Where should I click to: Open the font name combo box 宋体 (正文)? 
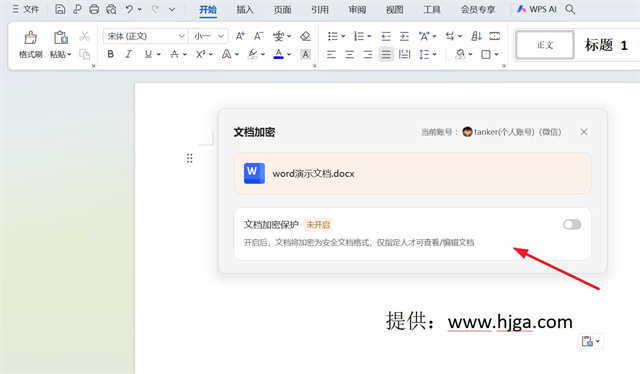pos(145,36)
